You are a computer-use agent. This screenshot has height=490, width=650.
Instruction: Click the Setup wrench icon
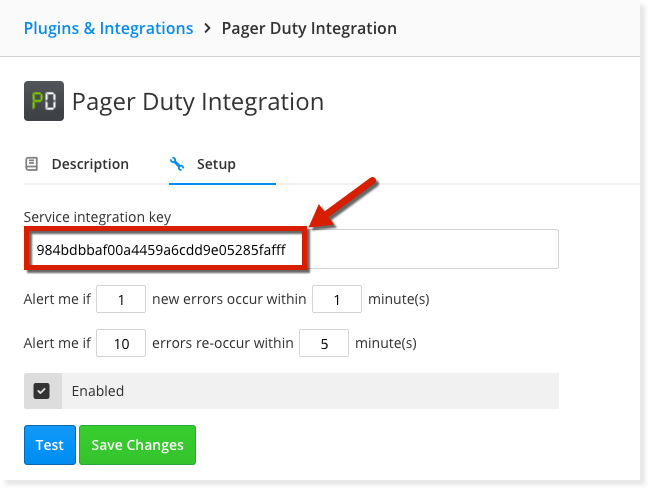point(177,164)
